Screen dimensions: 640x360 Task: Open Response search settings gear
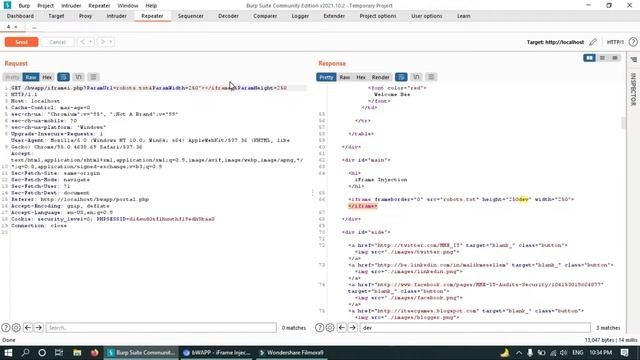330,327
